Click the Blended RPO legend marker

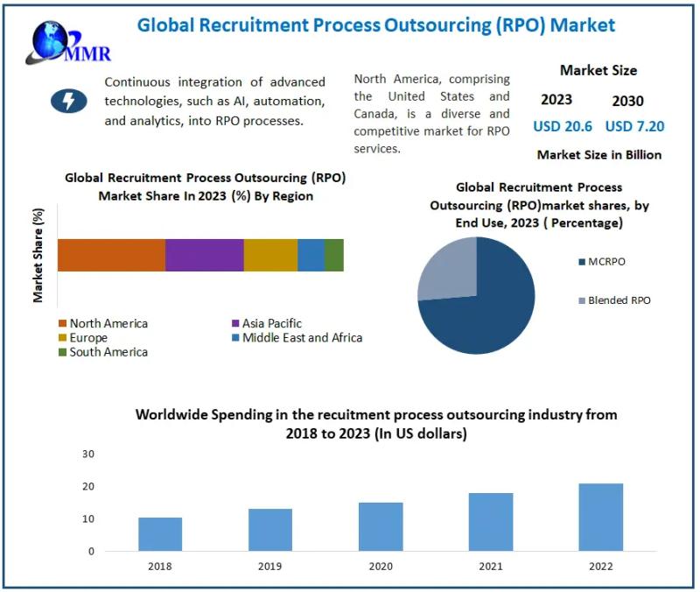tap(582, 300)
